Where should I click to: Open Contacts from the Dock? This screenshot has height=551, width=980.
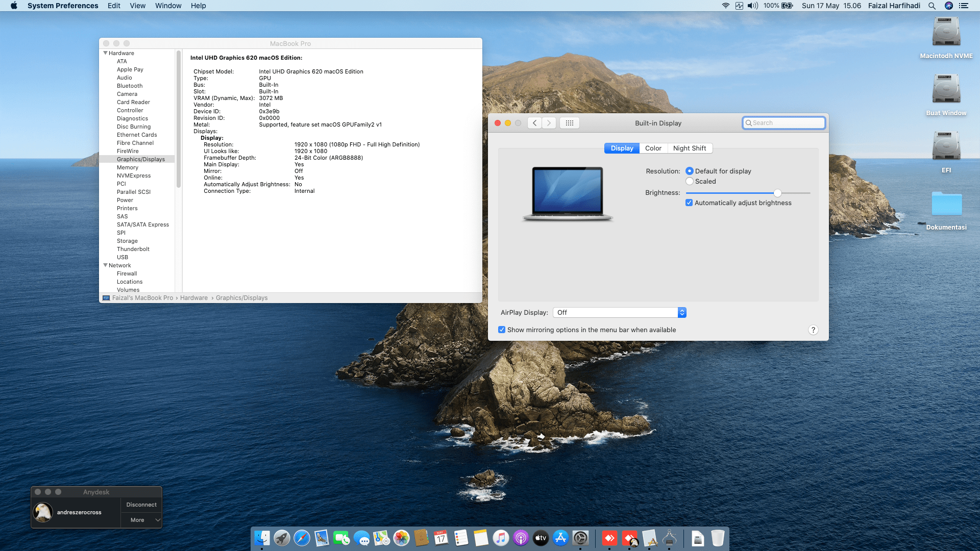[421, 538]
